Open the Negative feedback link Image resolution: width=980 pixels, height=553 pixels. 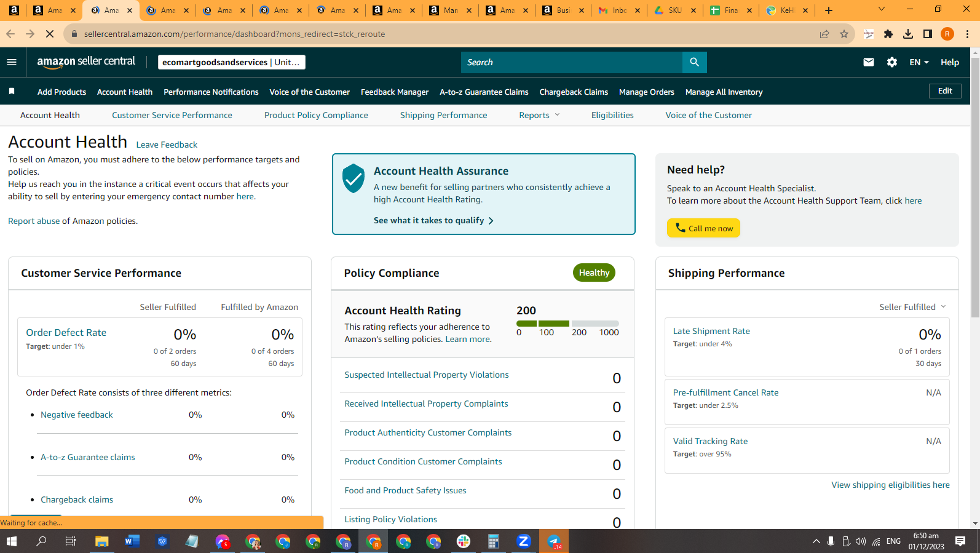point(77,415)
